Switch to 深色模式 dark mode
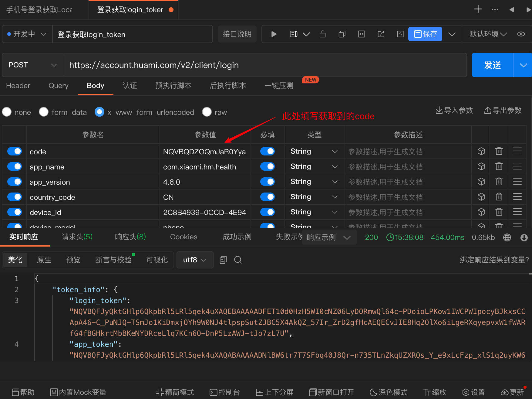532x399 pixels. 389,392
